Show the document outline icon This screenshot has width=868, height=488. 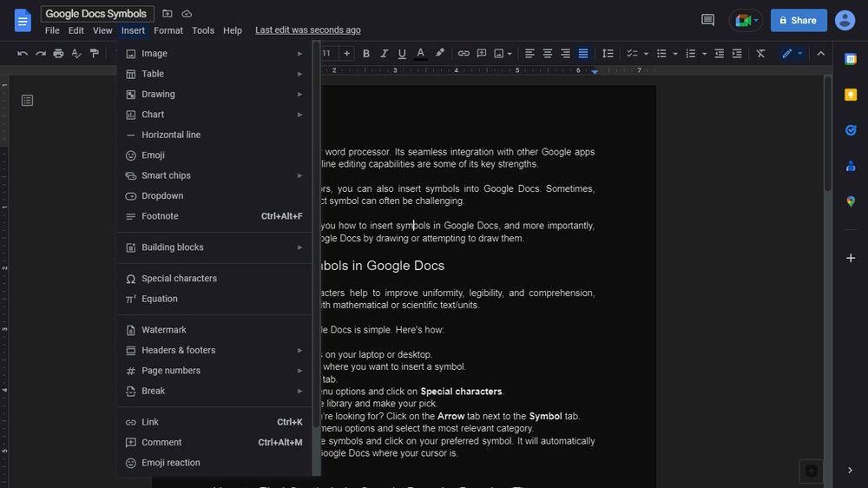coord(27,100)
